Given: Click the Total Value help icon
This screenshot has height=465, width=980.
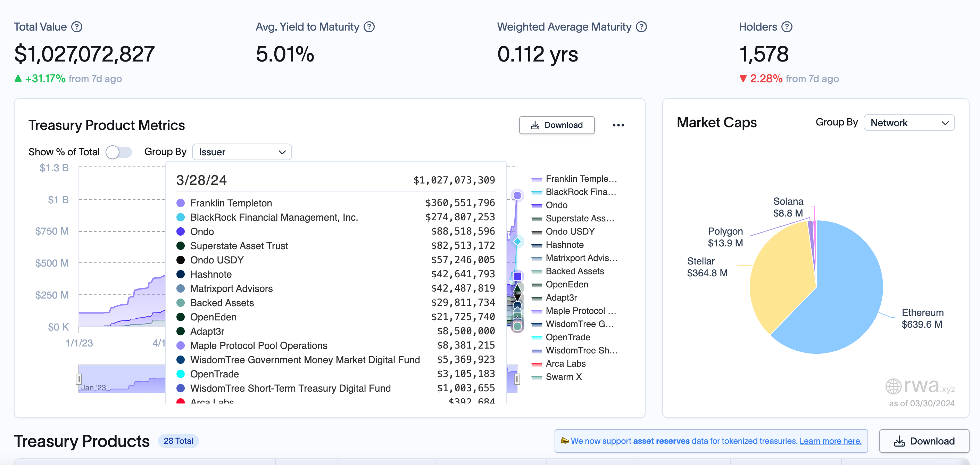Looking at the screenshot, I should click(x=77, y=27).
